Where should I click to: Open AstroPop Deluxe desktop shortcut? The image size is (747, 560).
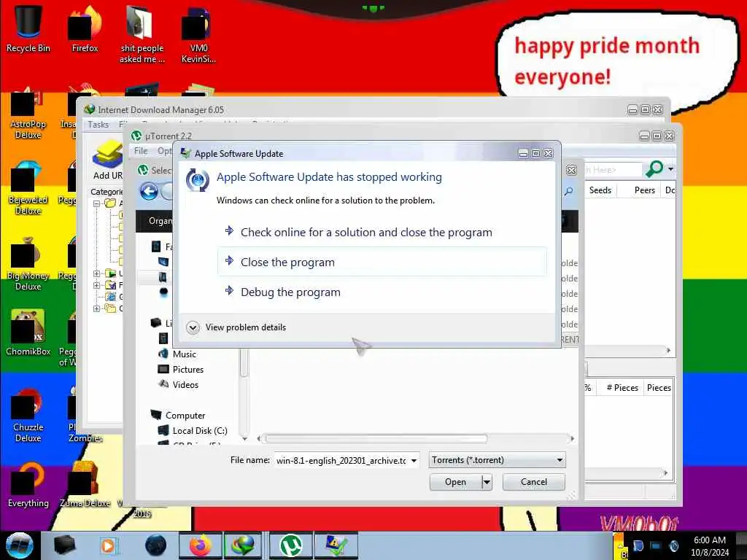click(x=28, y=113)
